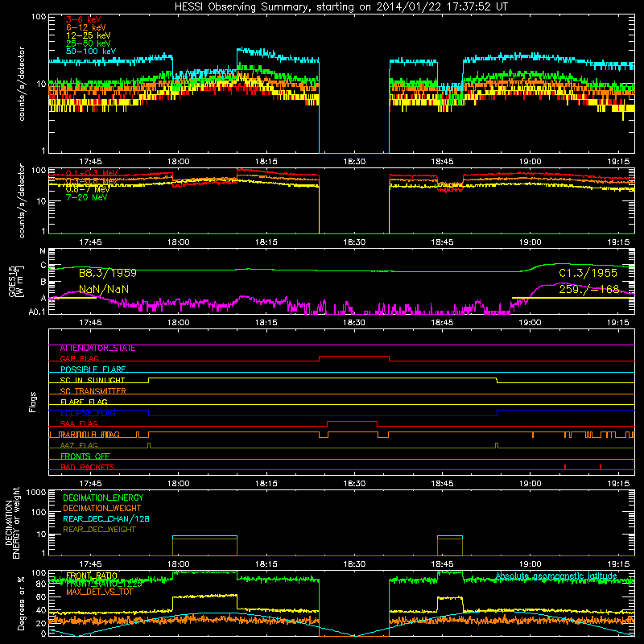
Task: Click the 259./-168. position annotation
Action: (x=589, y=290)
